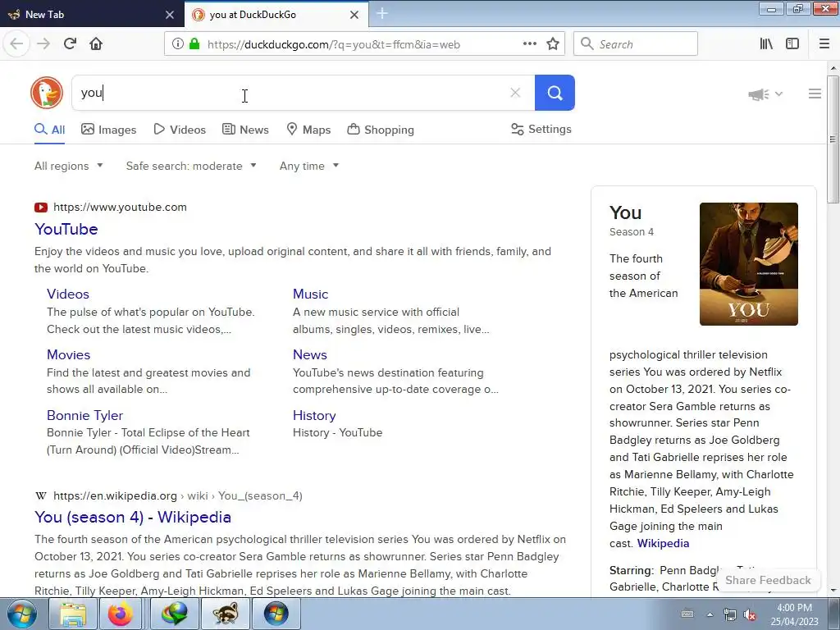Open the Windows Start menu
Screen dimensions: 840x630
coord(22,614)
